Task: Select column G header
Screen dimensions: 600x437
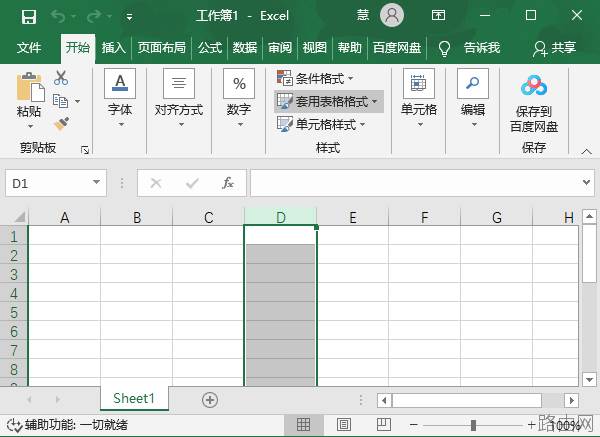Action: (x=497, y=217)
